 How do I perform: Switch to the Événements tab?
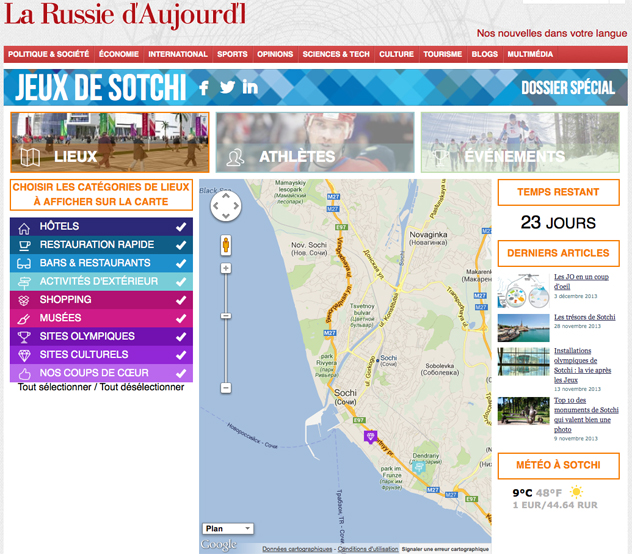tap(520, 142)
